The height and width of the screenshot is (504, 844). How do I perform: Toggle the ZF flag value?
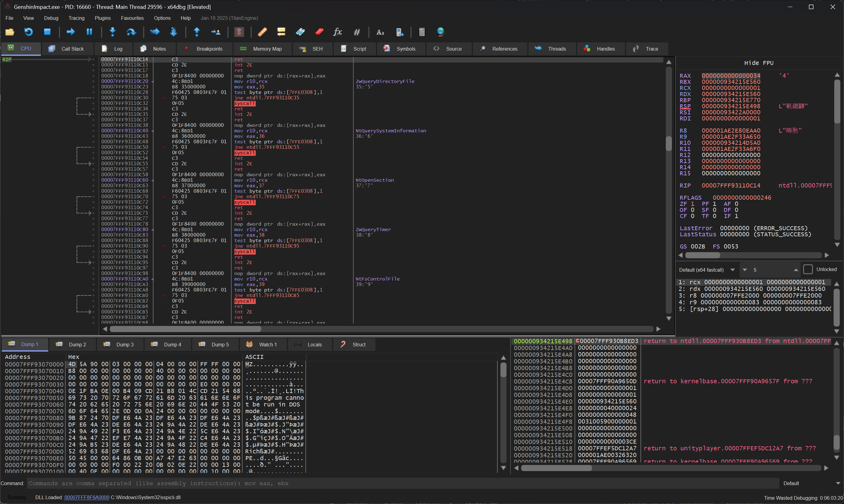coord(692,204)
